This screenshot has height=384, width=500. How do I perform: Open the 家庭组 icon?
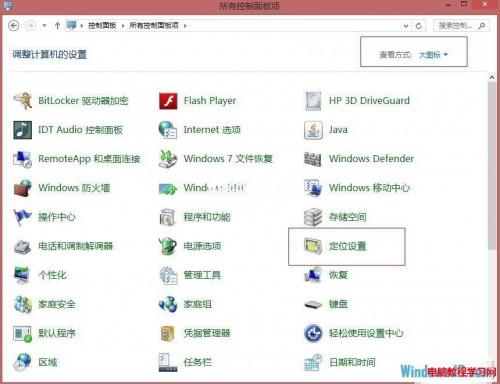coord(168,304)
